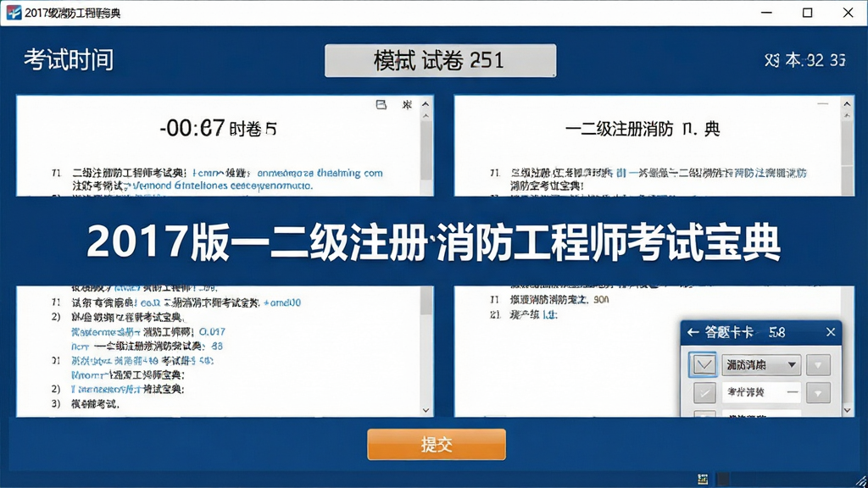The width and height of the screenshot is (868, 488).
Task: Click the grid icon in the bottom status bar
Action: point(703,480)
